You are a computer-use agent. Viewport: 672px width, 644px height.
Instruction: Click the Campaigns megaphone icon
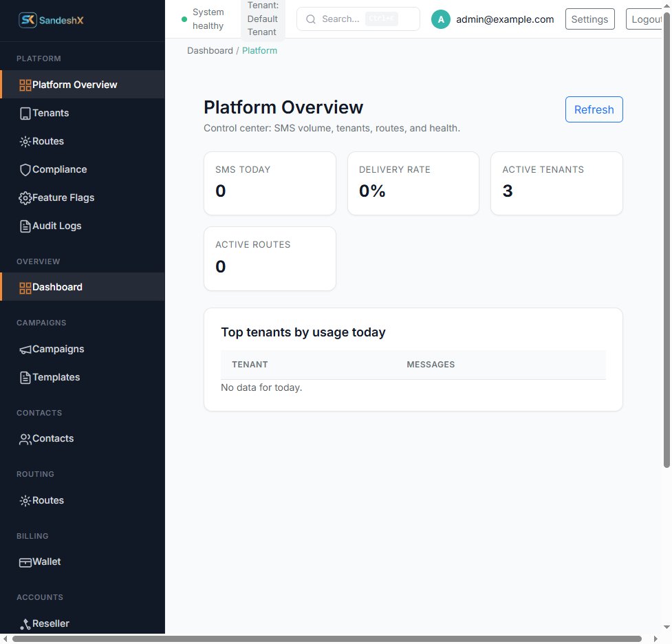coord(25,350)
